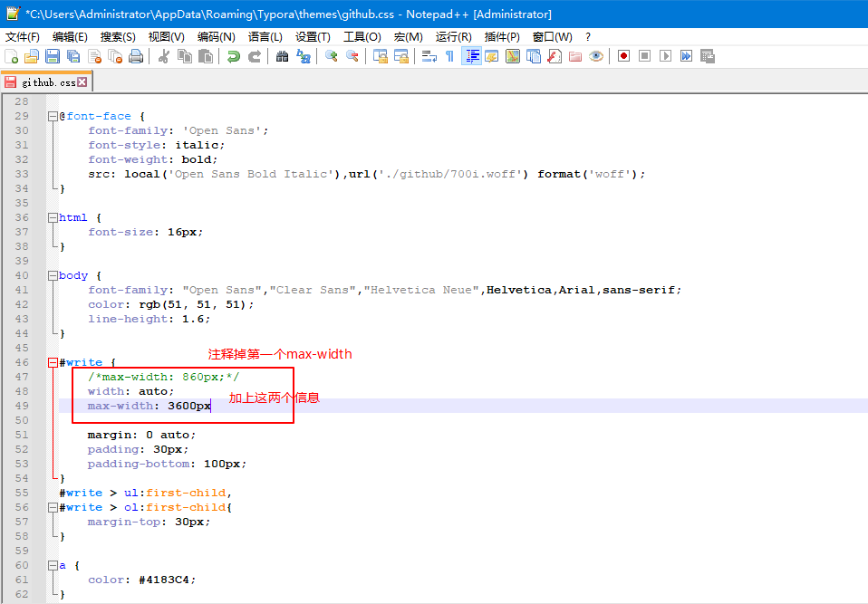Start macro recording with red dot

point(624,56)
